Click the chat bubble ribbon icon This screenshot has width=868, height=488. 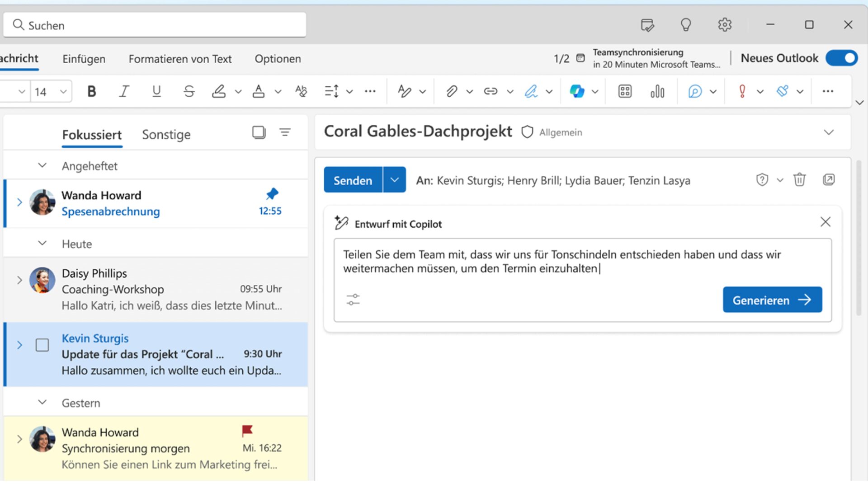point(695,92)
